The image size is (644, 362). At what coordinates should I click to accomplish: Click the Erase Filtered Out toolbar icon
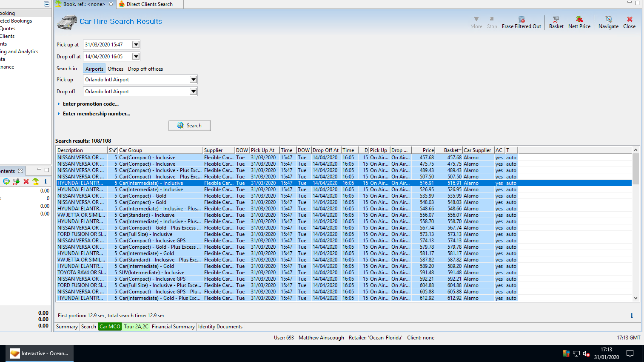click(521, 19)
